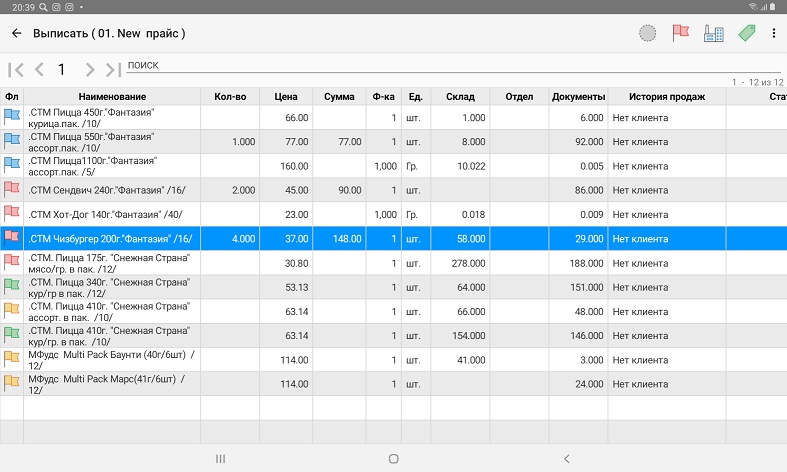Sort by the Цена column header
Image resolution: width=787 pixels, height=472 pixels.
point(286,96)
